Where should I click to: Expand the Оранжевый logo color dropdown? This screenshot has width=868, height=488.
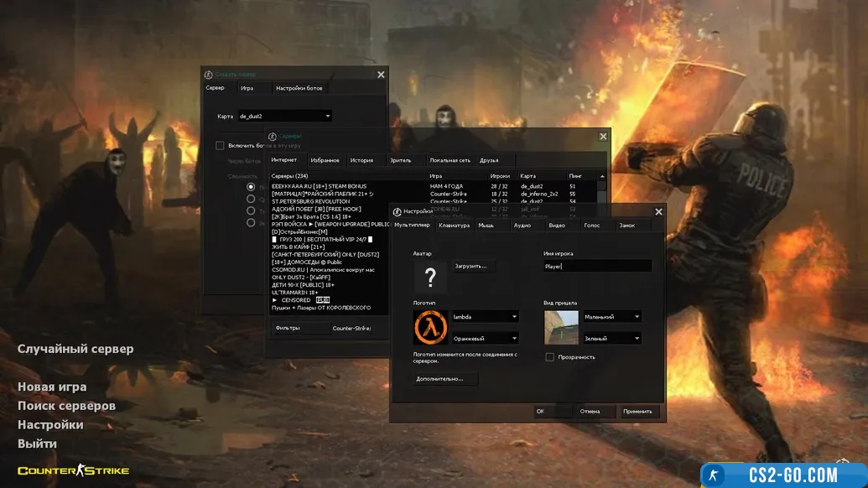coord(485,339)
